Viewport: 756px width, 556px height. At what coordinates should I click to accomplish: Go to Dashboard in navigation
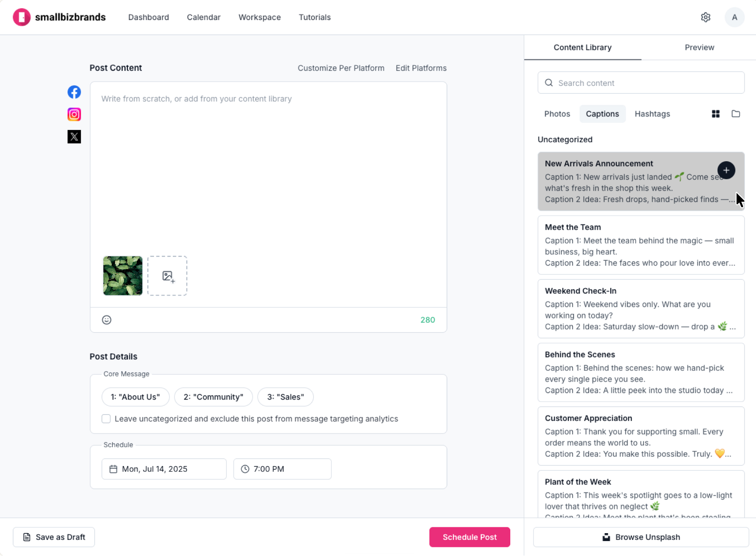click(x=148, y=17)
